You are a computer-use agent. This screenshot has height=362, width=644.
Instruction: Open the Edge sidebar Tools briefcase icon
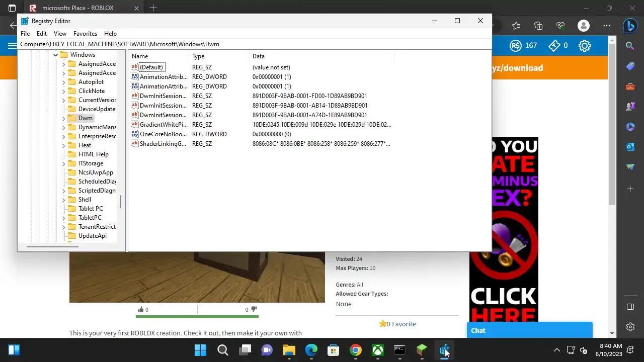630,86
